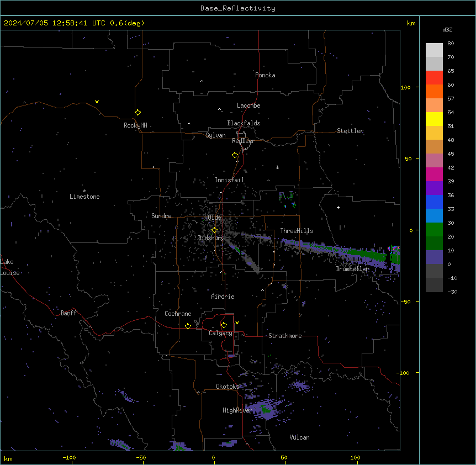This screenshot has height=465, width=476.
Task: Select the magenta 42 dBZ legend swatch
Action: (x=434, y=174)
